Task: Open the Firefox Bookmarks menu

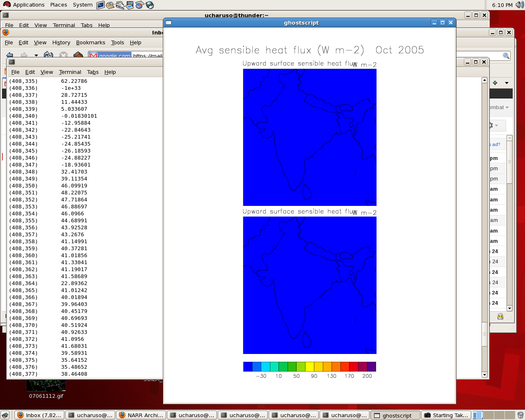Action: pyautogui.click(x=90, y=43)
